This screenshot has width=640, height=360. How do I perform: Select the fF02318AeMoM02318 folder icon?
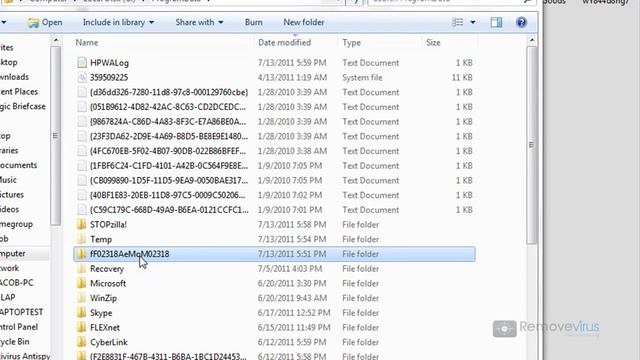82,254
